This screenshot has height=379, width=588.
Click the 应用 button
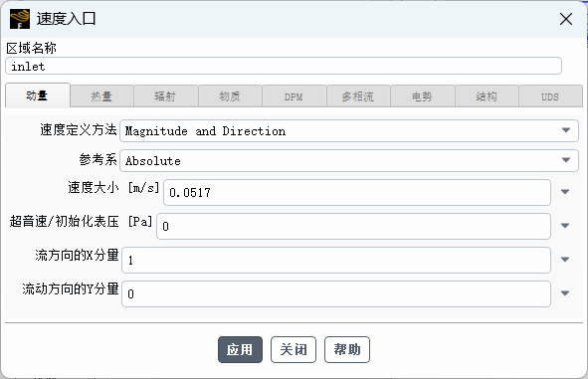pyautogui.click(x=240, y=349)
